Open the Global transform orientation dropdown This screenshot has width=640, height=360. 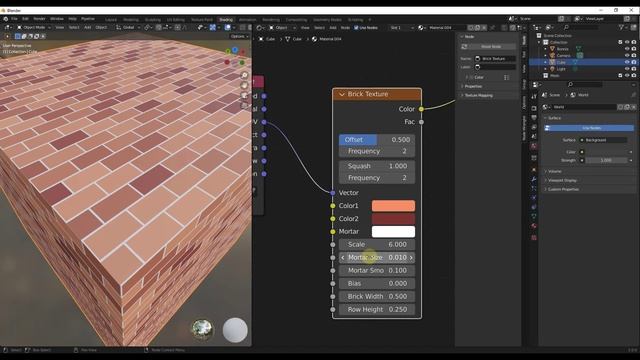(128, 28)
